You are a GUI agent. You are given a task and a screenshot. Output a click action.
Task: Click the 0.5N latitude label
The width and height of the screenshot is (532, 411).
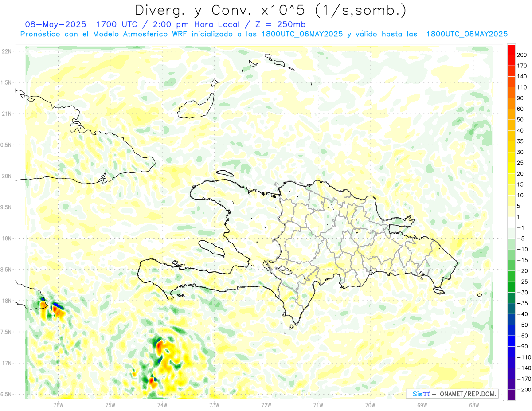pyautogui.click(x=7, y=145)
